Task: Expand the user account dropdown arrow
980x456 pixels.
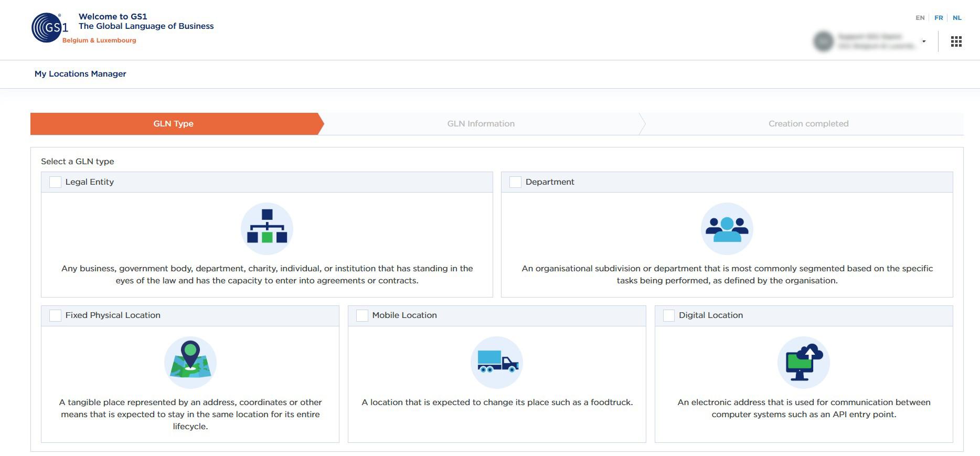Action: [924, 41]
